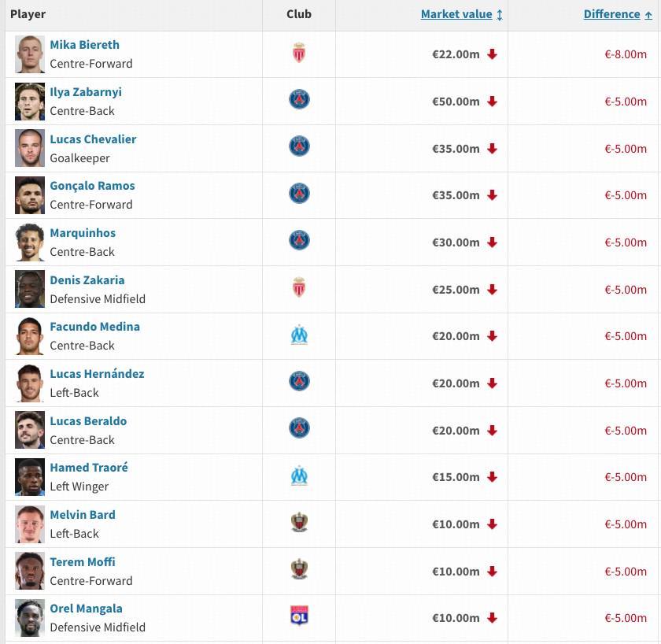Viewport: 661px width, 644px height.
Task: Open Lucas Hernández player profile link
Action: click(x=97, y=374)
